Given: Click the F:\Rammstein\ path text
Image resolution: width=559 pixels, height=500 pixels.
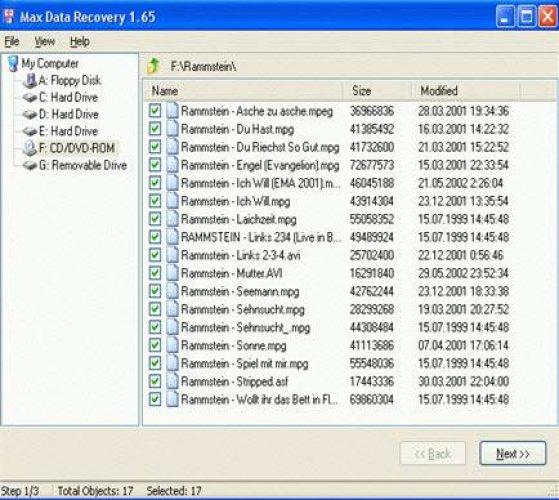Looking at the screenshot, I should [203, 66].
